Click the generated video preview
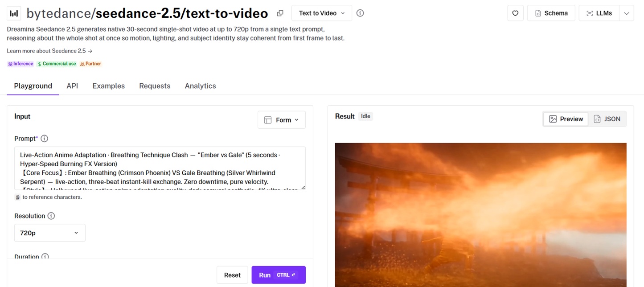Viewport: 644px width, 287px height. tap(480, 215)
